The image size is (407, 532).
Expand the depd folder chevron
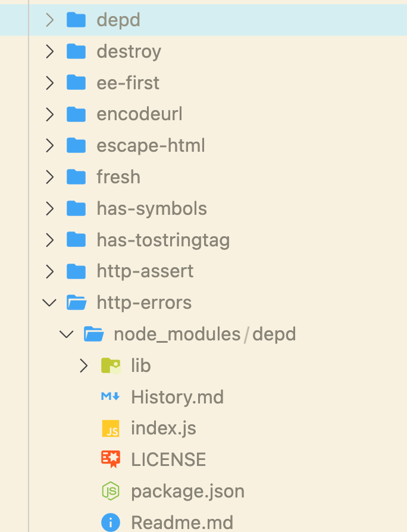[x=49, y=20]
